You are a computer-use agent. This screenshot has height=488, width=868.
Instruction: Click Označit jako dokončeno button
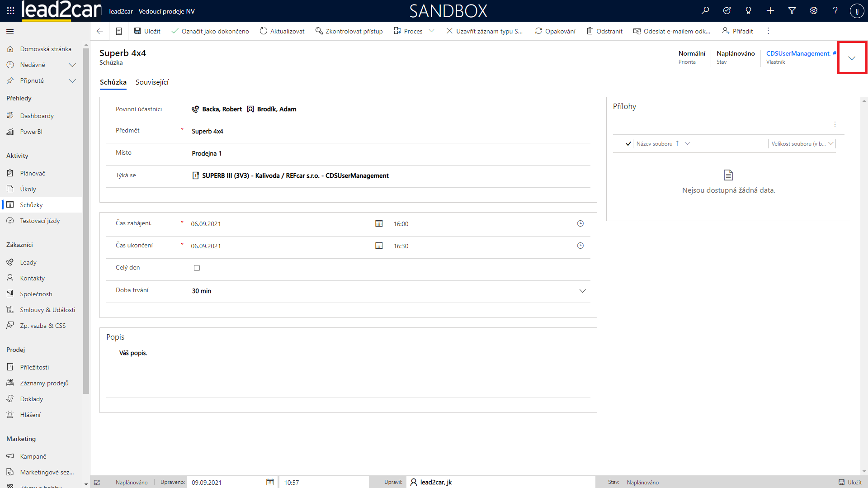[x=210, y=31]
